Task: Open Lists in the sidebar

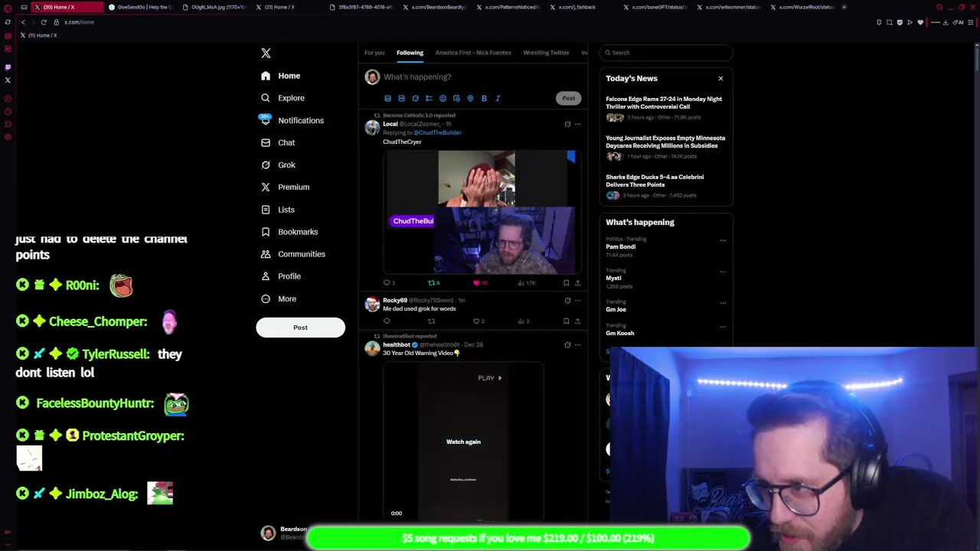Action: [x=277, y=210]
